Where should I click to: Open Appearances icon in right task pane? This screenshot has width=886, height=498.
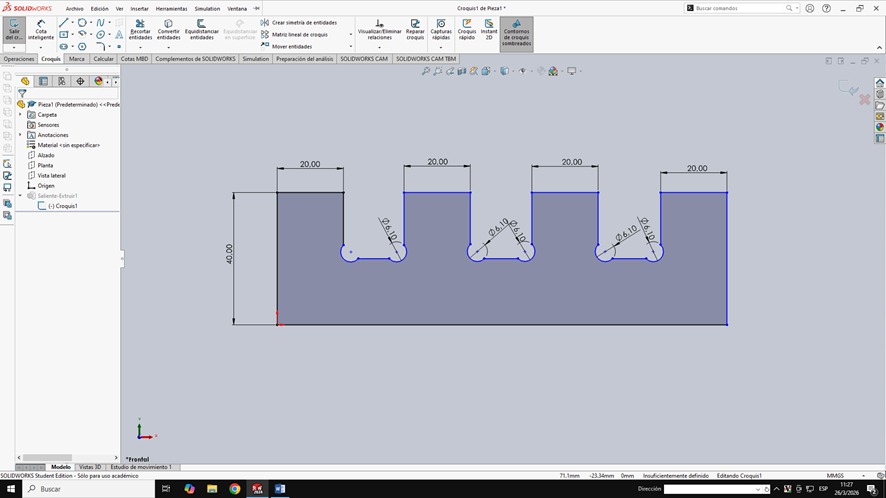point(880,127)
